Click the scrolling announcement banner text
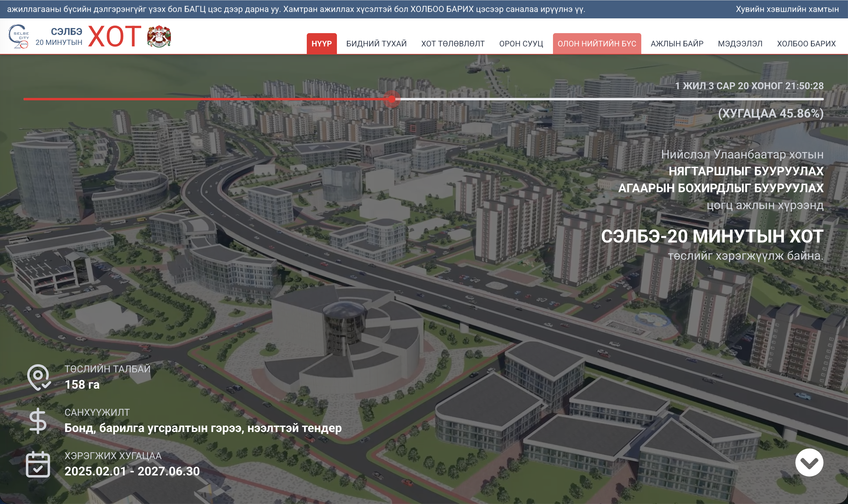This screenshot has height=504, width=848. point(296,9)
